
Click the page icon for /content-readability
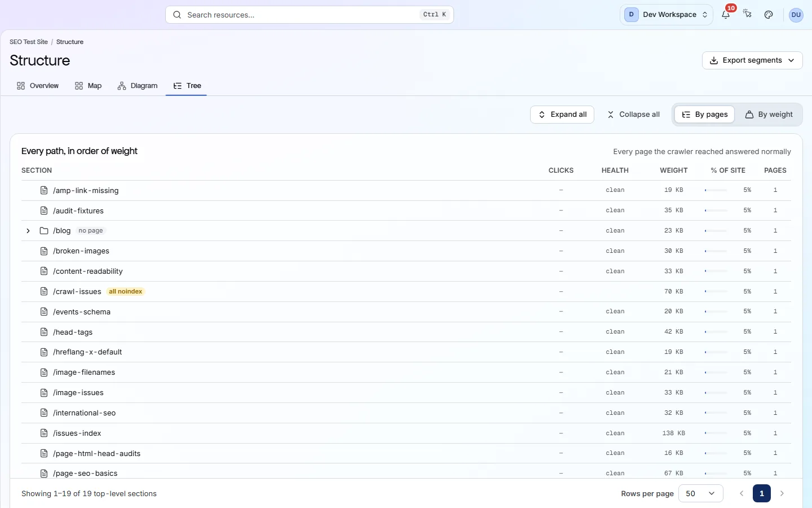(x=44, y=271)
